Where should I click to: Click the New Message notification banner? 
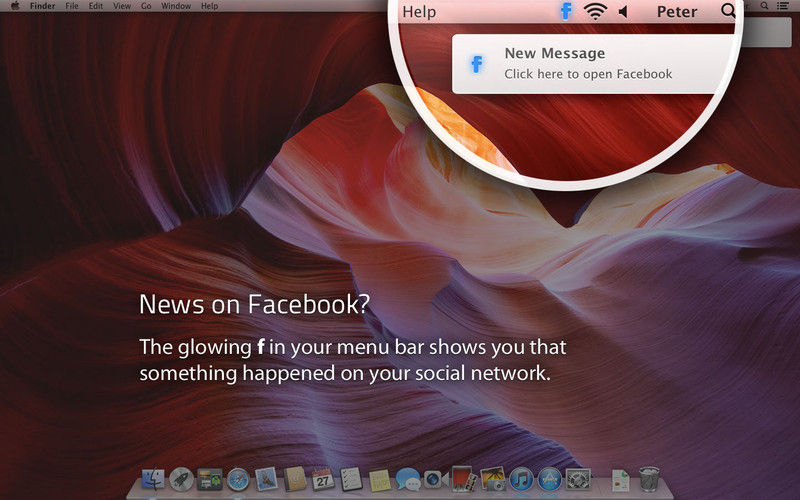pos(593,64)
